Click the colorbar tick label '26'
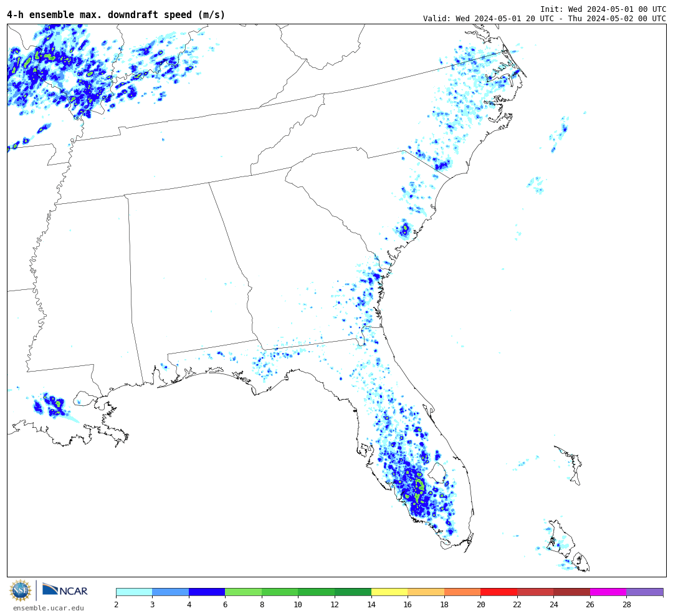 [x=590, y=604]
